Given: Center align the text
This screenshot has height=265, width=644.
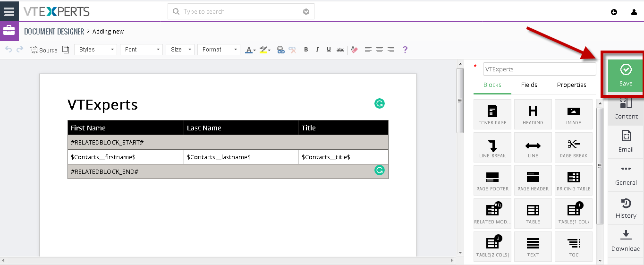Looking at the screenshot, I should click(380, 50).
